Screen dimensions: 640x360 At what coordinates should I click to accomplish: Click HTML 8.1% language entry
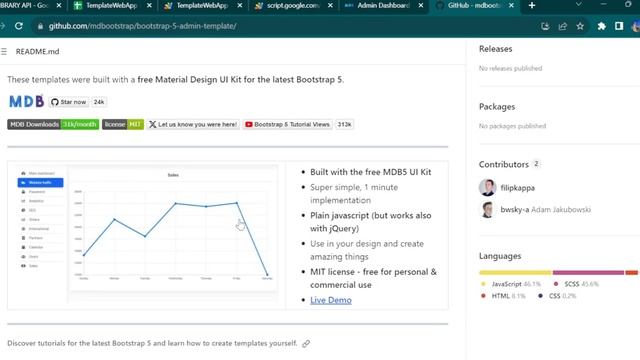coord(503,296)
